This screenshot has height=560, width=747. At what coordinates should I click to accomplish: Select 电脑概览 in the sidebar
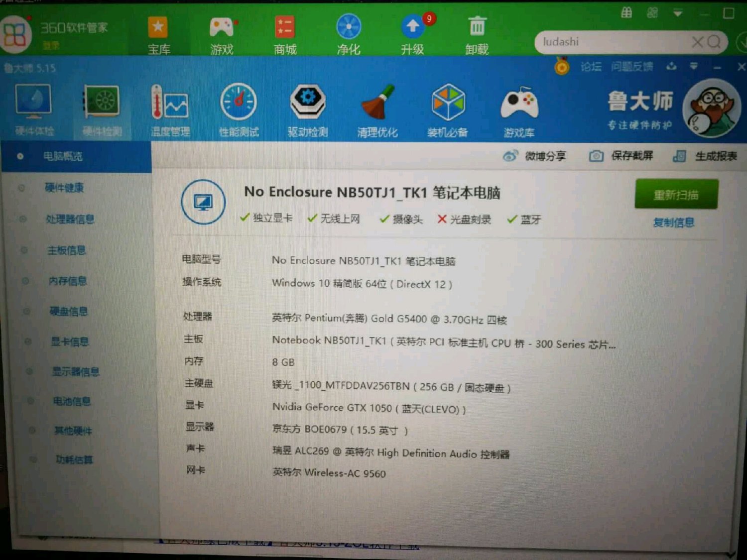click(x=76, y=156)
